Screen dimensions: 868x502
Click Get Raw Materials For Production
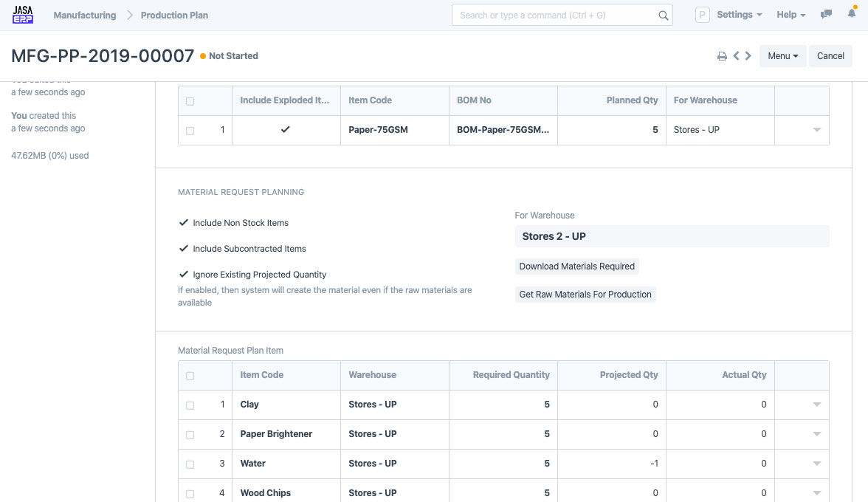[585, 295]
